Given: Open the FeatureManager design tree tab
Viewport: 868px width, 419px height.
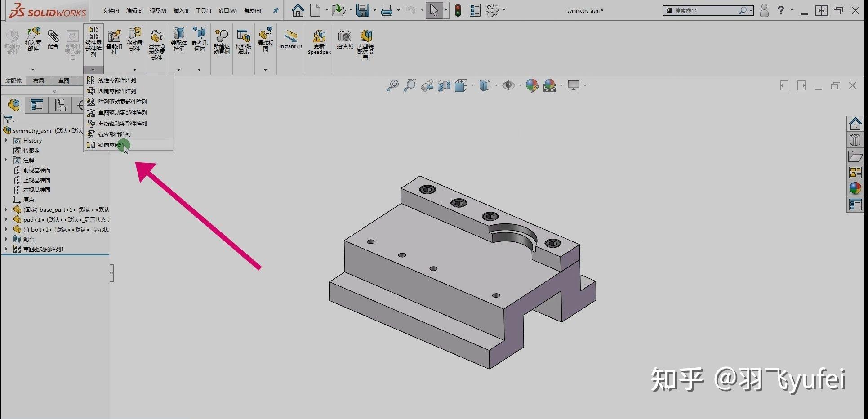Looking at the screenshot, I should 14,105.
